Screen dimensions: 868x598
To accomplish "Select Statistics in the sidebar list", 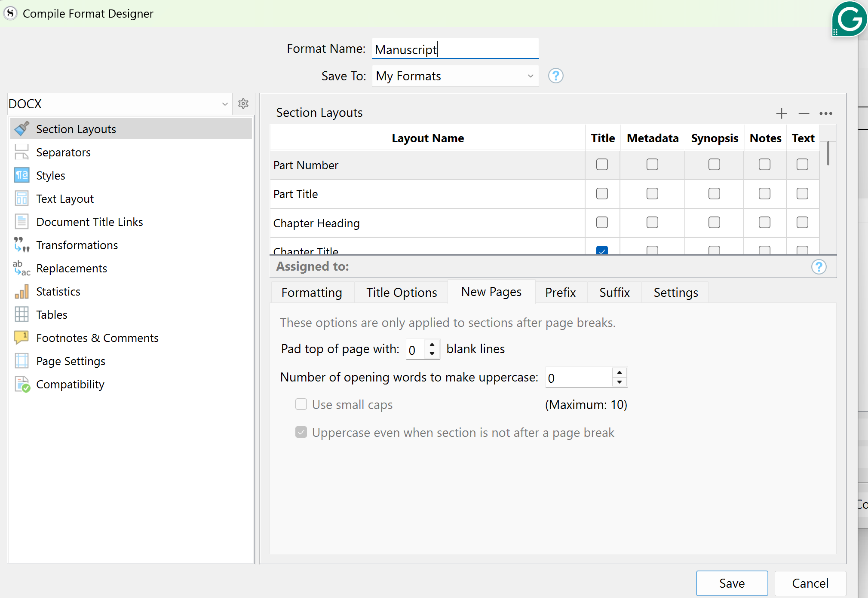I will coord(131,291).
